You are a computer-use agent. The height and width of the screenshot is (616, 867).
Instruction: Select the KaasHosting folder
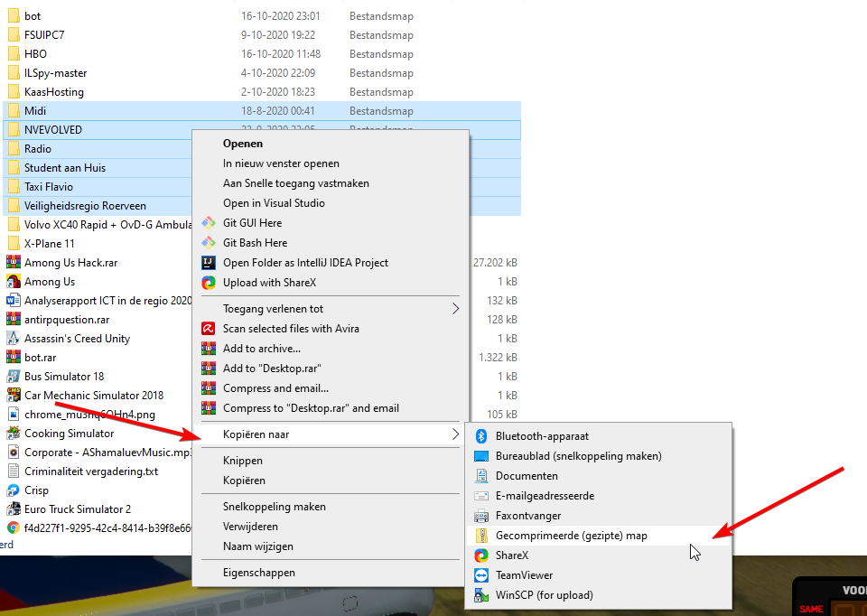(54, 92)
